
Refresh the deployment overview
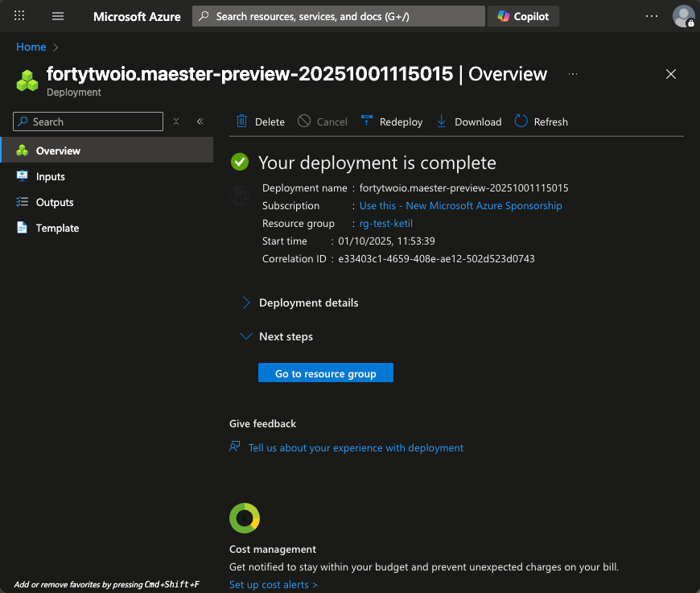[x=541, y=121]
